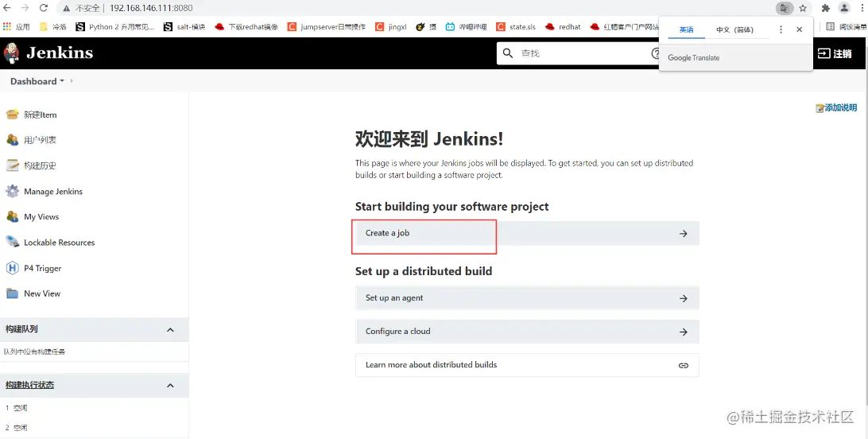Open the Python 2 bookmark

coord(115,26)
